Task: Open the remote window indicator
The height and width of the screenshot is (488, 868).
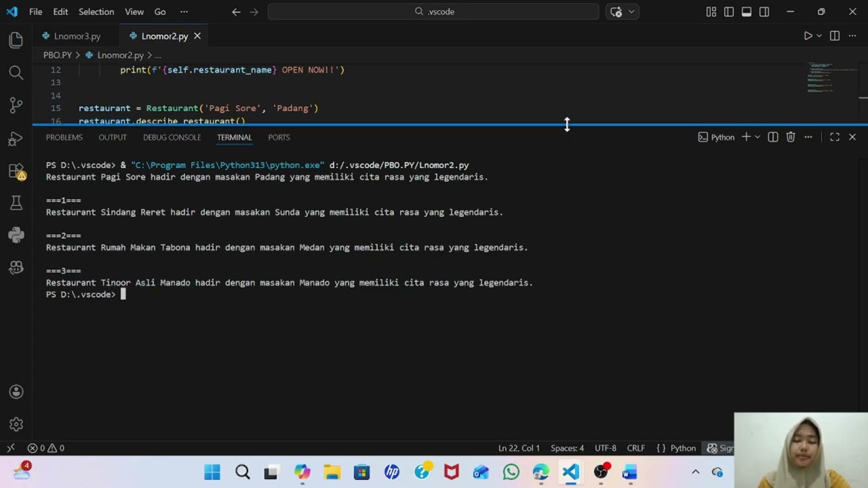Action: (11, 448)
